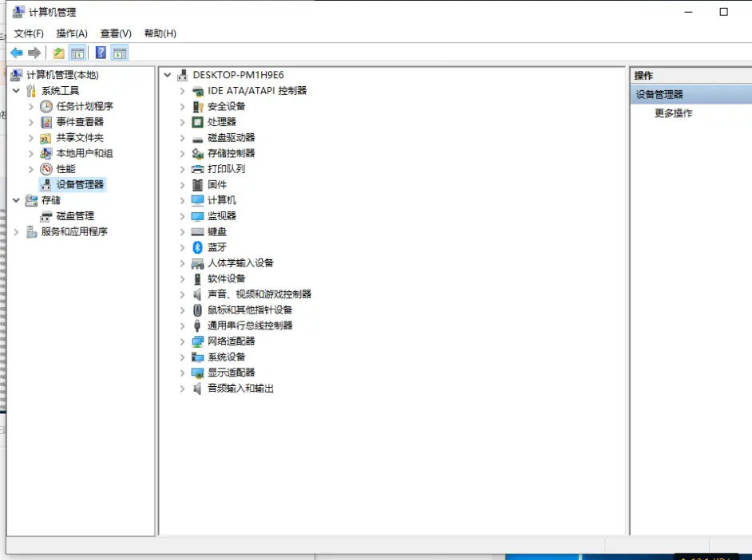Expand the 声音、视频和游戏控制器 node
Viewport: 752px width, 560px height.
pos(182,294)
